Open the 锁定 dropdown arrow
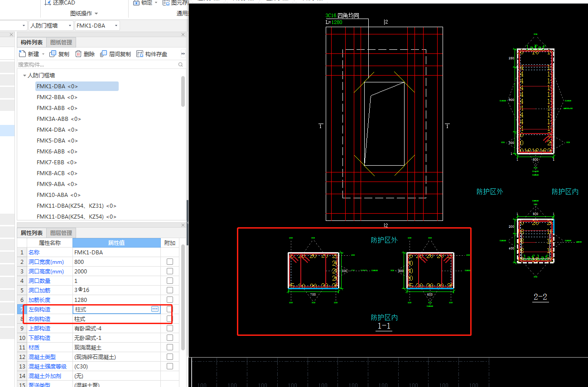The width and height of the screenshot is (588, 387). [x=156, y=3]
